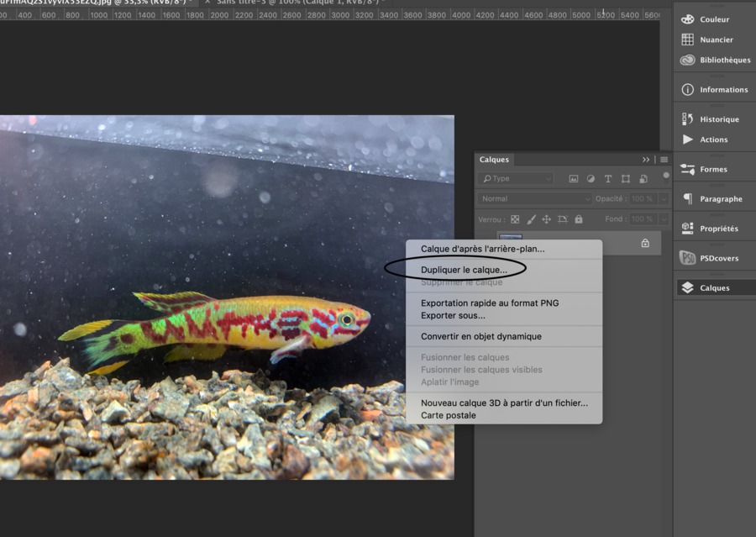The image size is (756, 537).
Task: Click the Historique panel label
Action: [x=719, y=119]
